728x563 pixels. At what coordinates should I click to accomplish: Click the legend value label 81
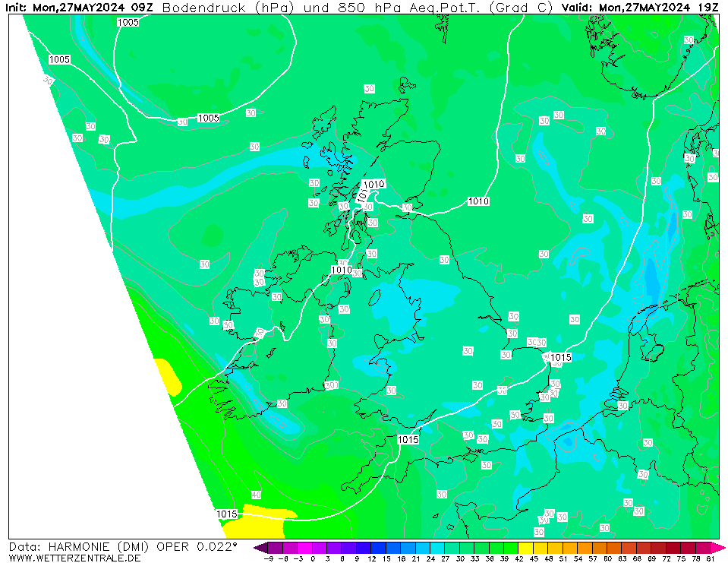(x=711, y=558)
